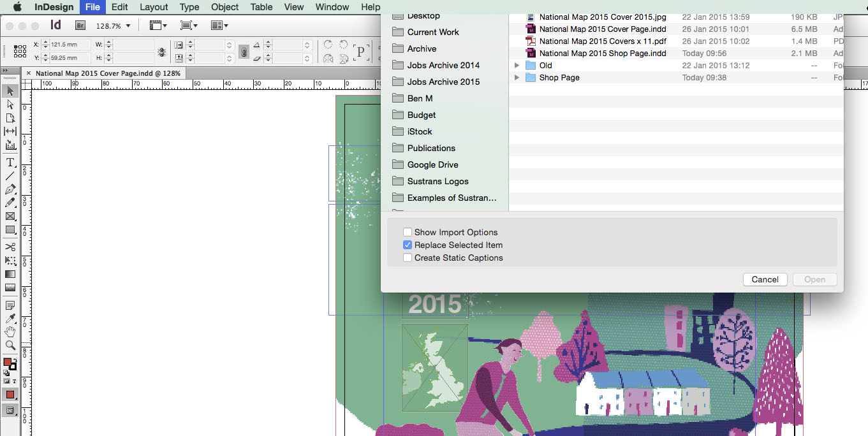Open the shear angle dropdown arrows
This screenshot has height=436, width=868.
coord(307,58)
